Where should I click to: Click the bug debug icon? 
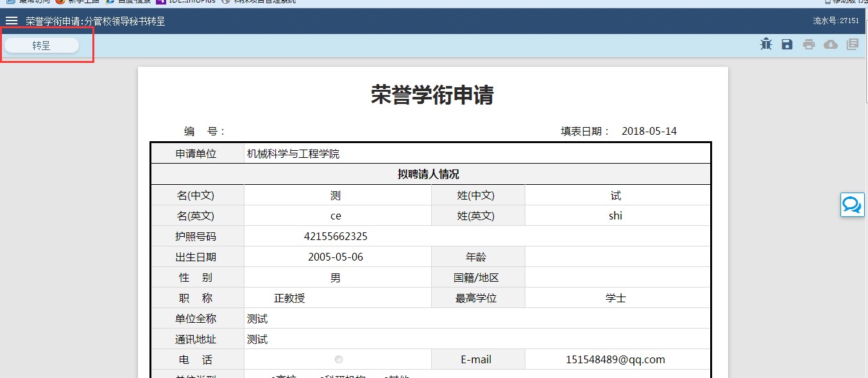click(766, 44)
